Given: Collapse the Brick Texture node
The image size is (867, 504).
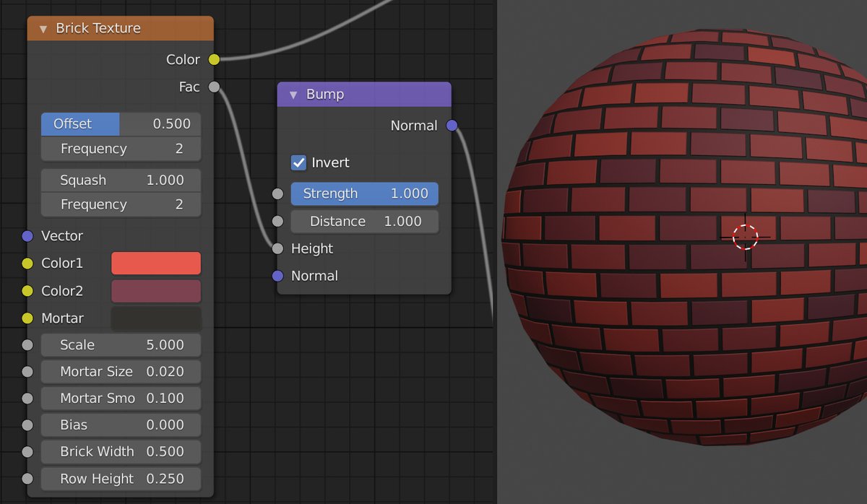Looking at the screenshot, I should tap(43, 29).
